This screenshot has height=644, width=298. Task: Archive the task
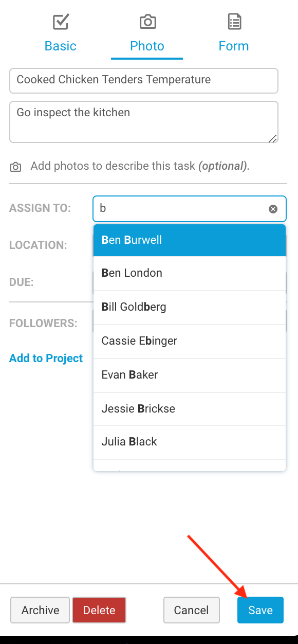coord(40,610)
